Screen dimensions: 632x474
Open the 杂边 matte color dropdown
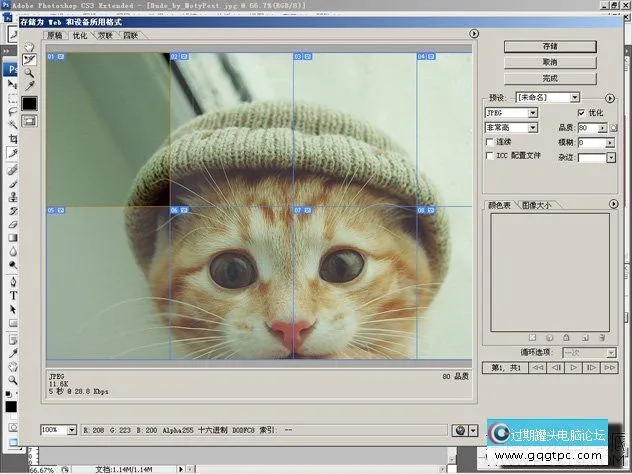coord(611,158)
